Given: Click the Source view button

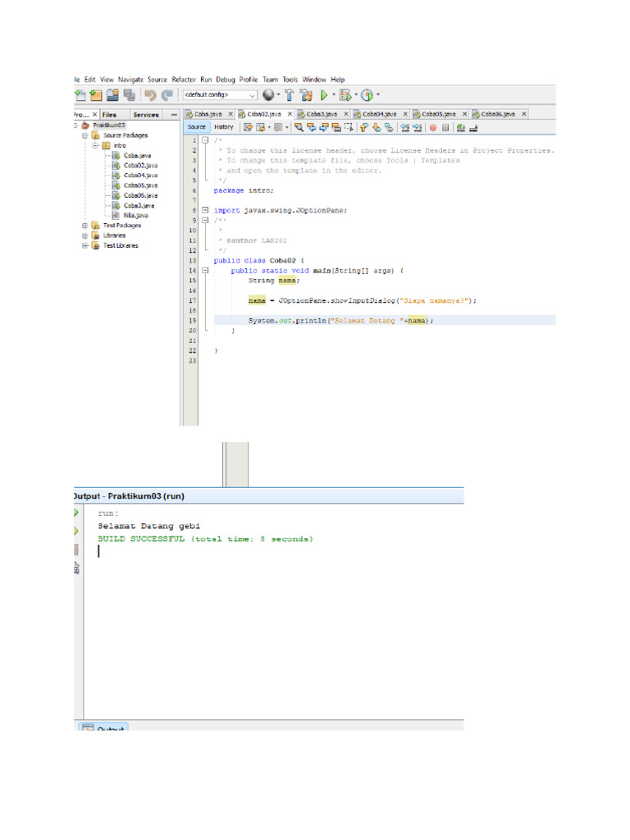Looking at the screenshot, I should (197, 127).
